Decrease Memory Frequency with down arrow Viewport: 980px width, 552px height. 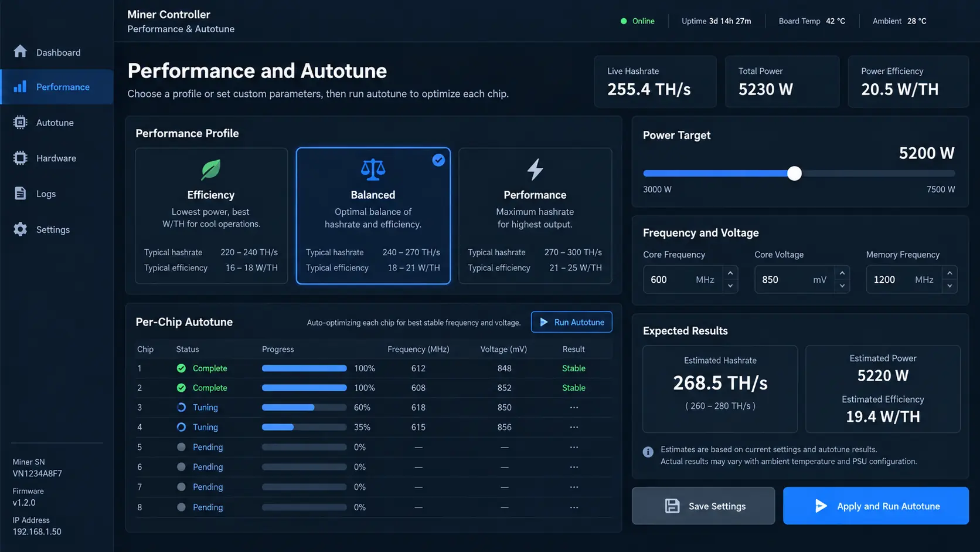[950, 286]
